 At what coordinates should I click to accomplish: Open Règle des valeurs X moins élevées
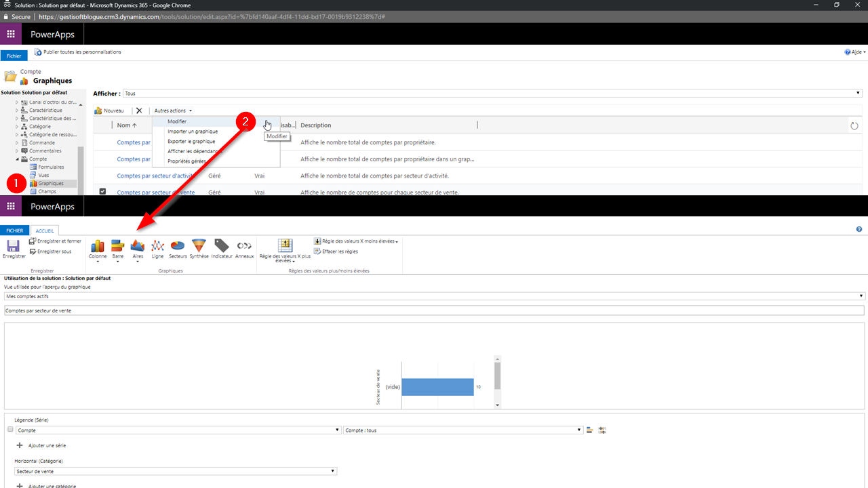pyautogui.click(x=355, y=241)
